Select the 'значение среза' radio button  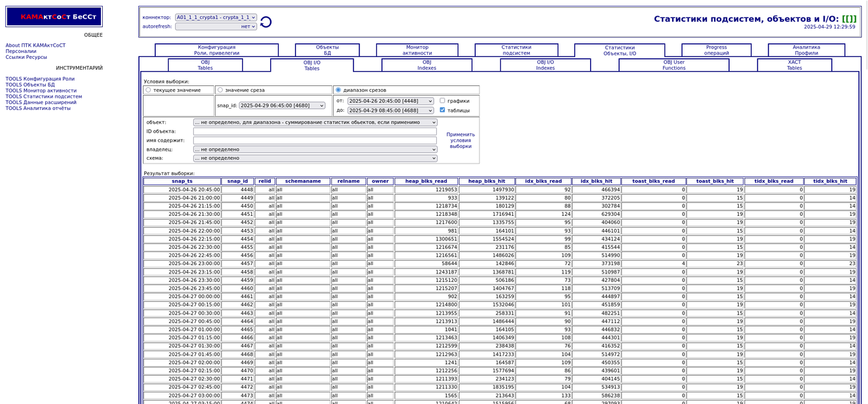coord(220,90)
